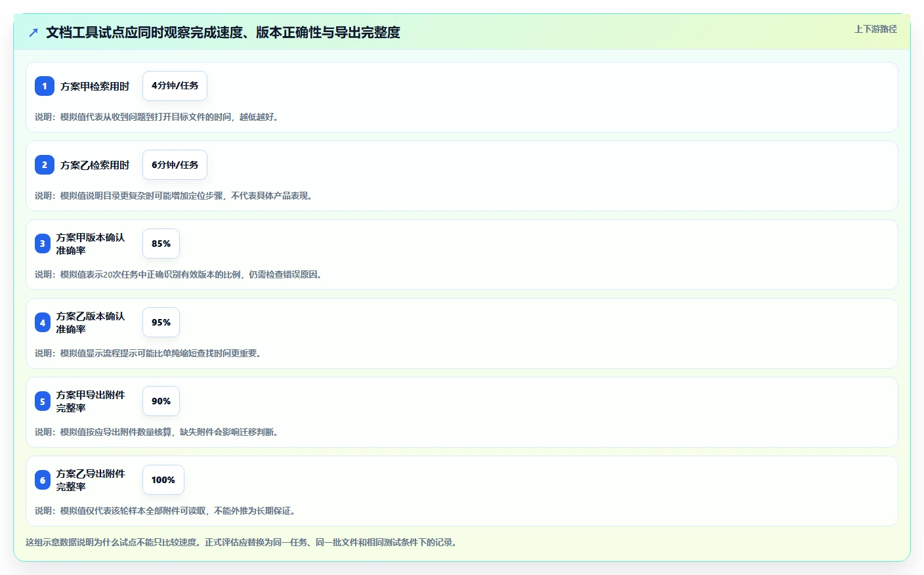Click the 90% value chip
The image size is (924, 575).
[x=161, y=401]
